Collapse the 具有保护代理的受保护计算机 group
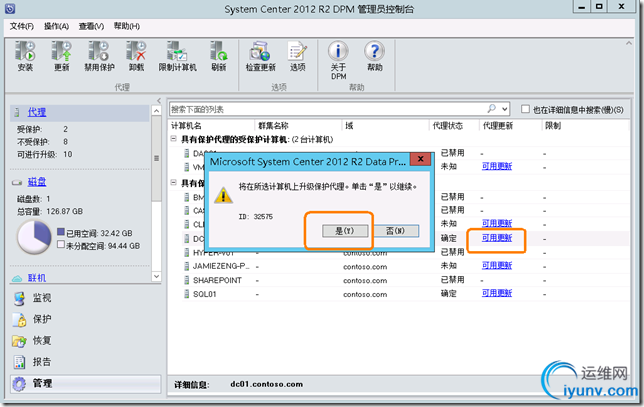644x407 pixels. (x=174, y=139)
